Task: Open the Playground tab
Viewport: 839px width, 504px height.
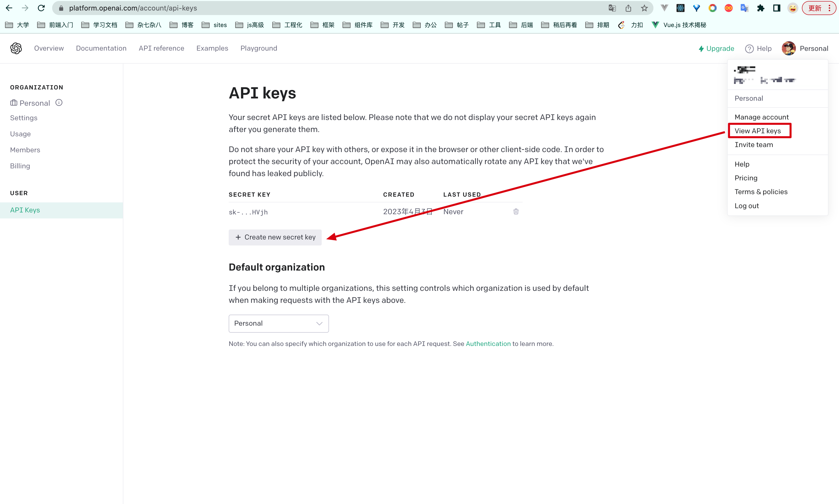Action: pyautogui.click(x=258, y=48)
